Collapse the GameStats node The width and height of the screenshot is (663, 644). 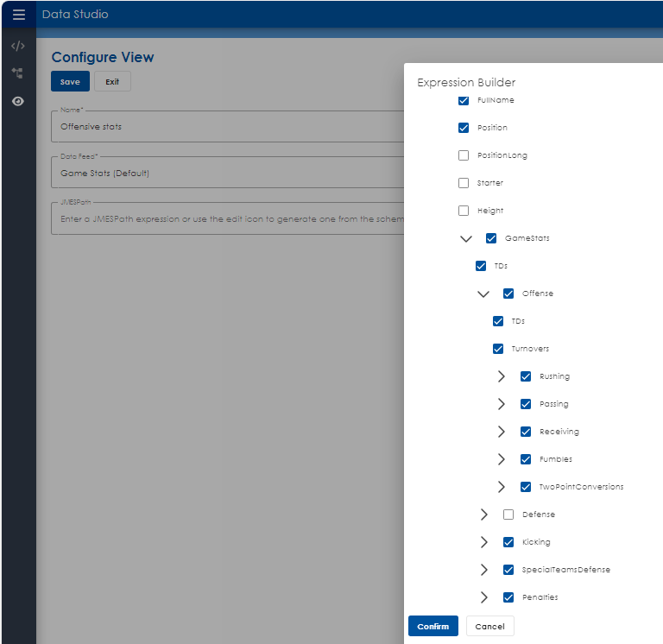pos(466,238)
